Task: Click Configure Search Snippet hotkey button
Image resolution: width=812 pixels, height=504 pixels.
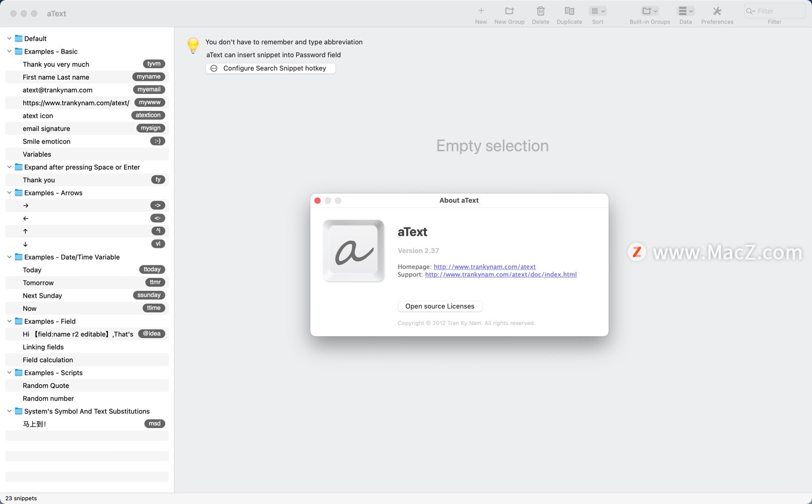Action: click(271, 68)
